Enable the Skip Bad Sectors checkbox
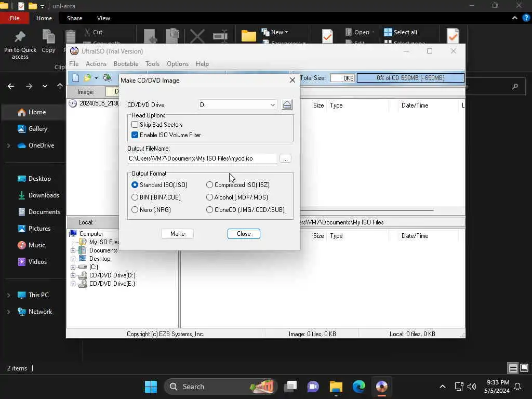 pos(135,125)
